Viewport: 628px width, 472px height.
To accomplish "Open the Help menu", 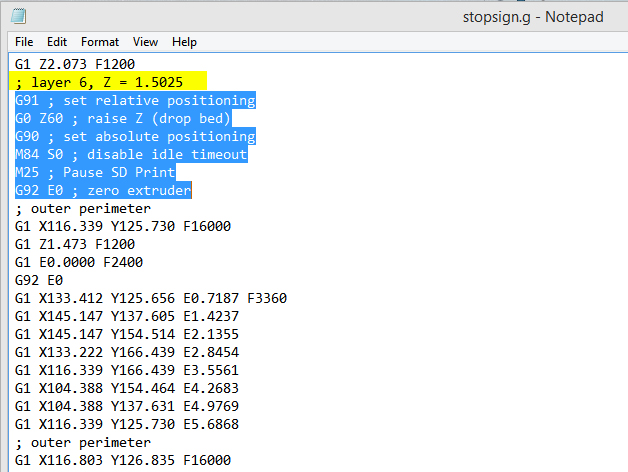I will click(184, 42).
